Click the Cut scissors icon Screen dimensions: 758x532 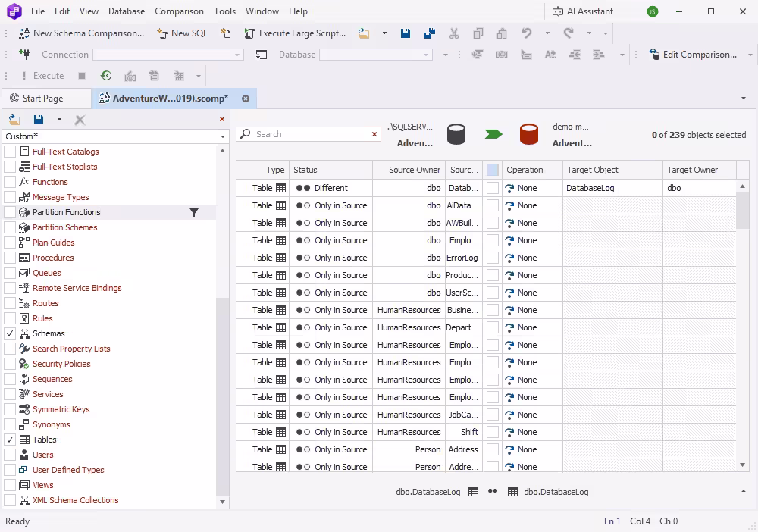453,33
